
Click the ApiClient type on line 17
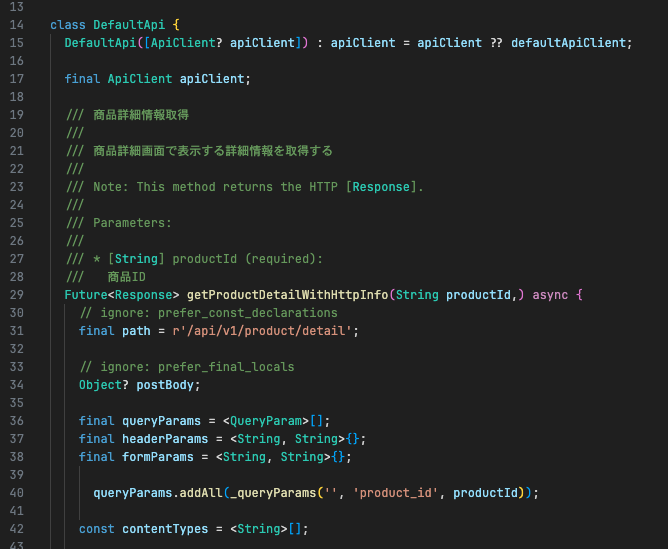coord(140,79)
